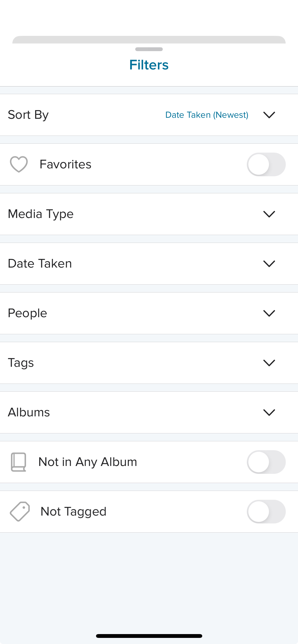Open the People filter chevron
Viewport: 298px width, 644px height.
[269, 313]
